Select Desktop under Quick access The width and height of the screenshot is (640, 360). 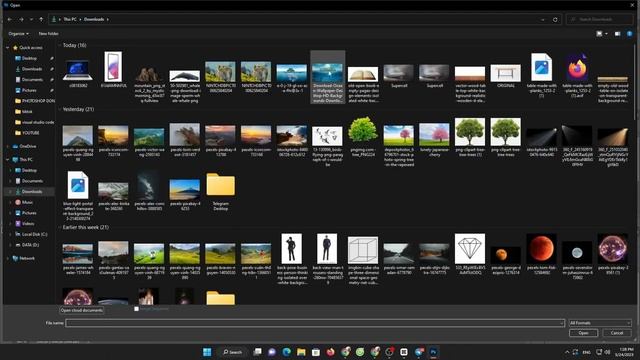click(x=29, y=58)
